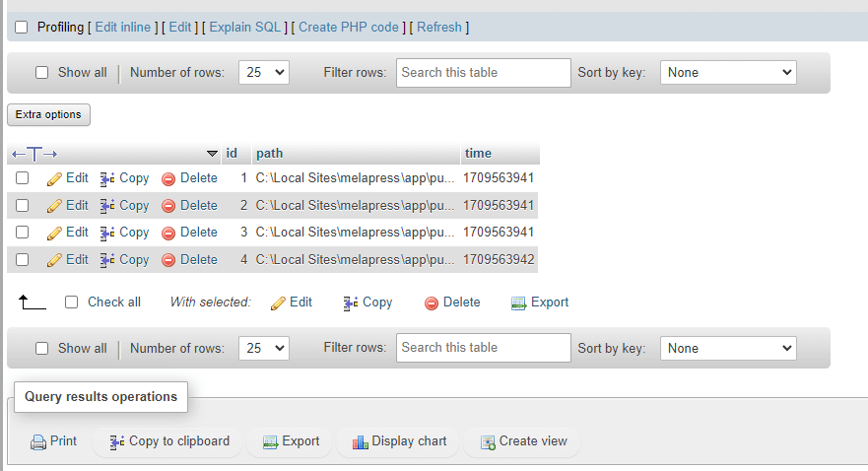Click the pencil Edit icon in row 4
Screen dimensions: 868x471
point(54,260)
